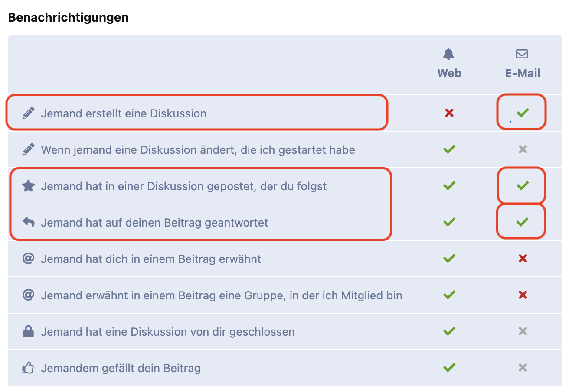This screenshot has width=569, height=392.
Task: Click the pencil icon beside 'Jemand erstellt eine Diskussion'
Action: point(28,113)
